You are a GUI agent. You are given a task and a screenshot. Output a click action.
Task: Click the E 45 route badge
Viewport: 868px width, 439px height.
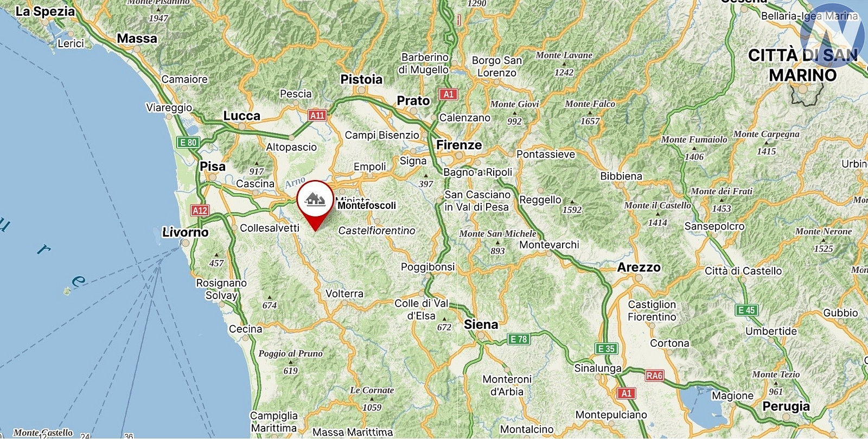746,310
